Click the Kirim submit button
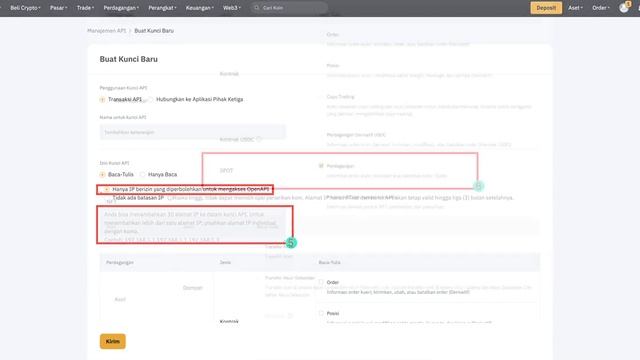Viewport: 640px width, 360px height. pos(113,341)
